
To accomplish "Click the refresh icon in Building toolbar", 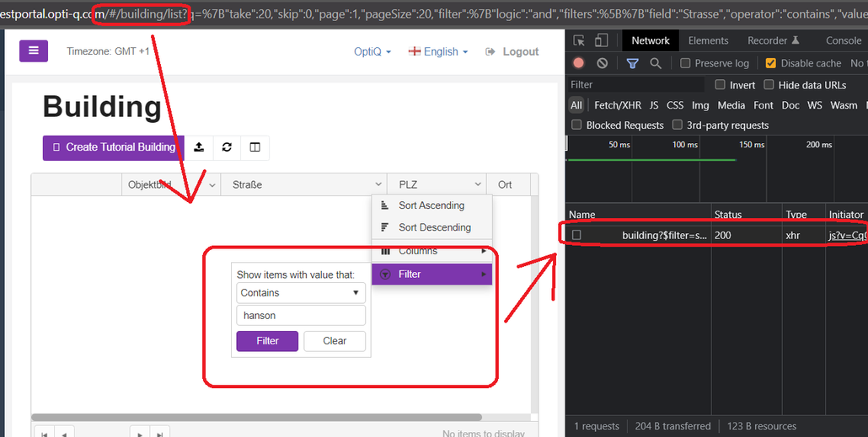I will (x=227, y=147).
